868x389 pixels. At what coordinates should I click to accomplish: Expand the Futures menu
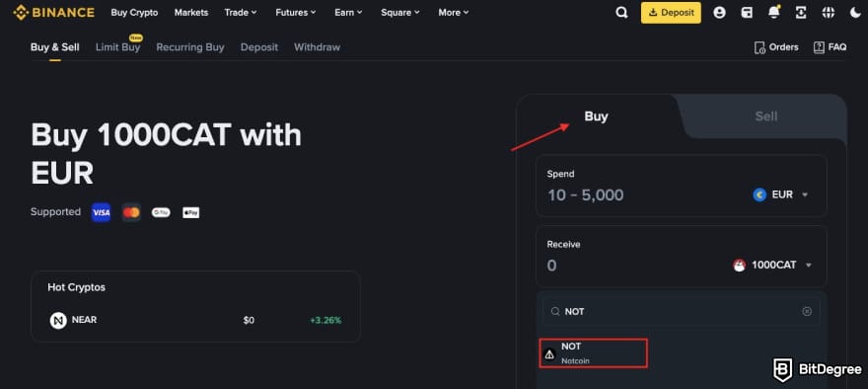pos(296,12)
